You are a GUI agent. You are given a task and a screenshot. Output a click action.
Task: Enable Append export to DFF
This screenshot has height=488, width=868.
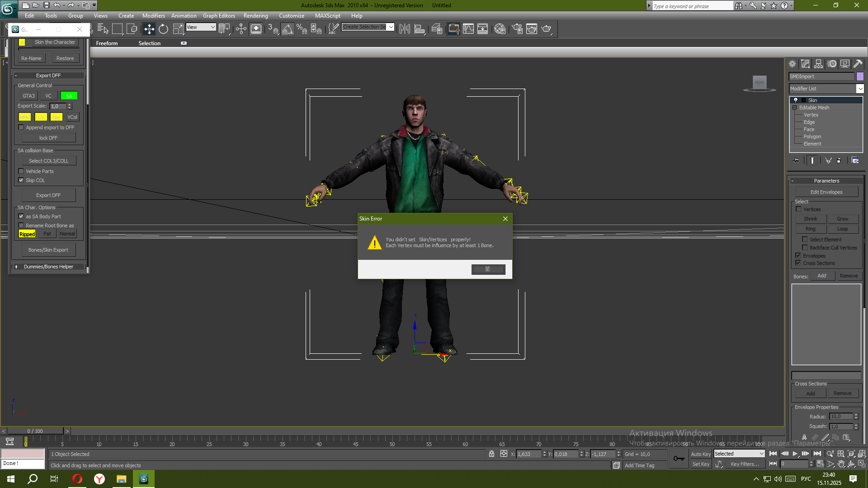[x=21, y=127]
